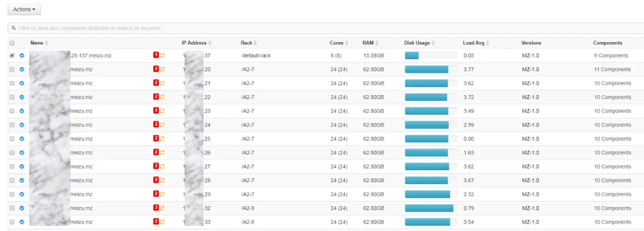Click blue health icon for host IP ending 25

pyautogui.click(x=22, y=139)
